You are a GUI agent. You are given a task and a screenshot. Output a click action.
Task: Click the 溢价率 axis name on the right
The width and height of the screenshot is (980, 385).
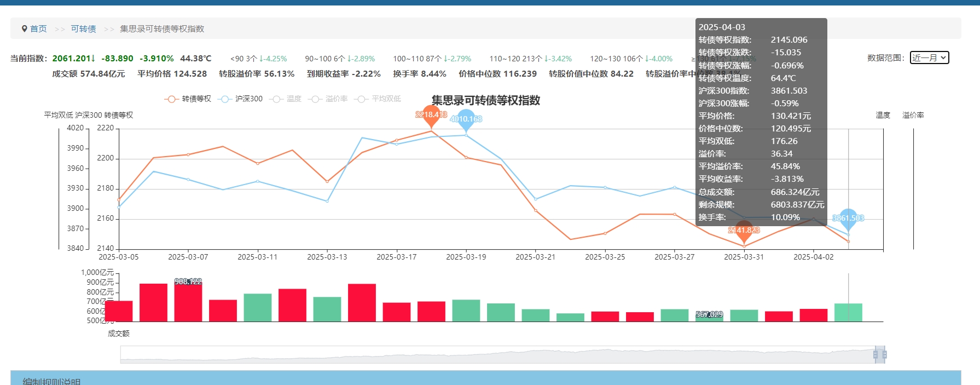pyautogui.click(x=913, y=115)
